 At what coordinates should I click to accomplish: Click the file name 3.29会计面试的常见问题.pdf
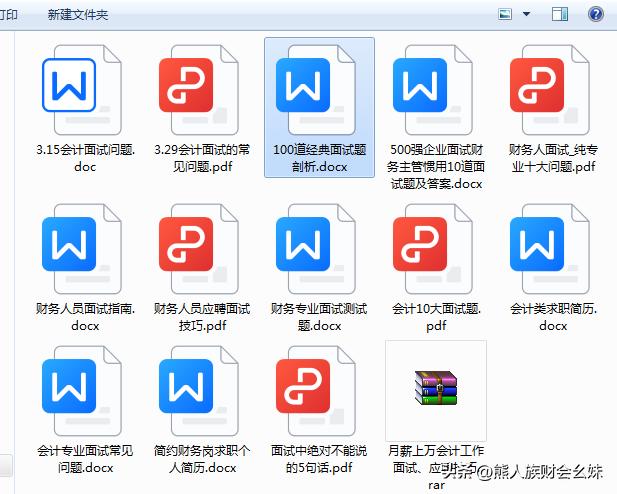[202, 158]
